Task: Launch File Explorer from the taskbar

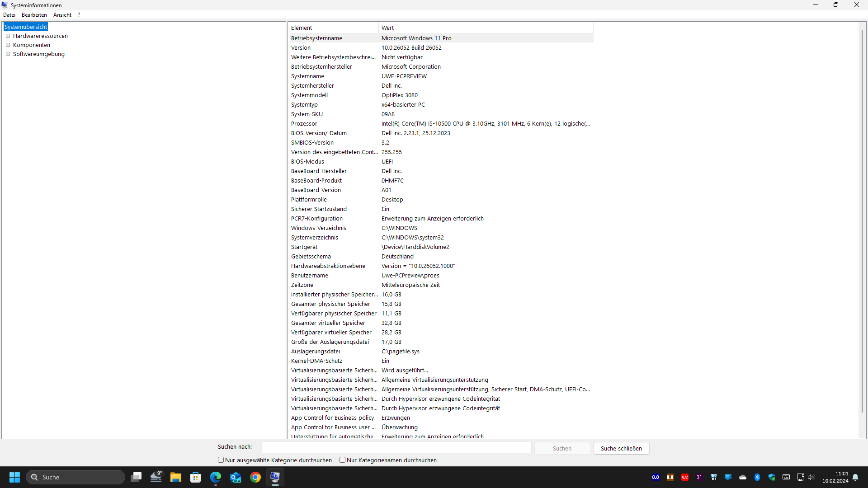Action: point(176,477)
